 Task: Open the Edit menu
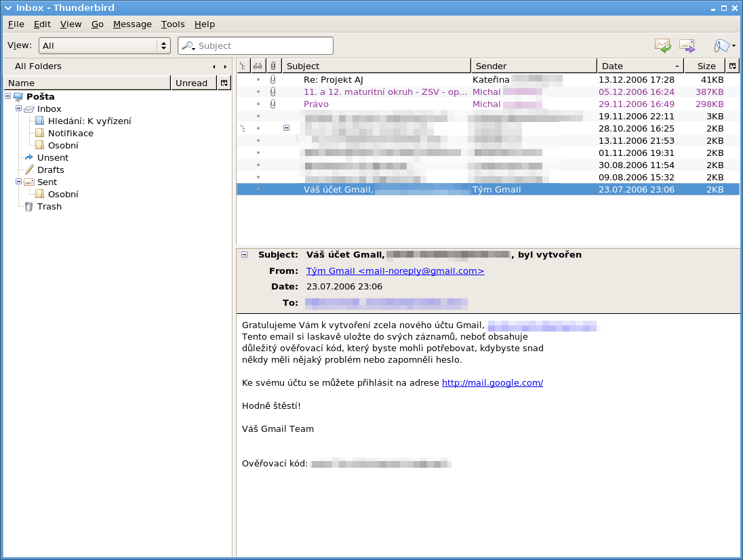click(42, 24)
